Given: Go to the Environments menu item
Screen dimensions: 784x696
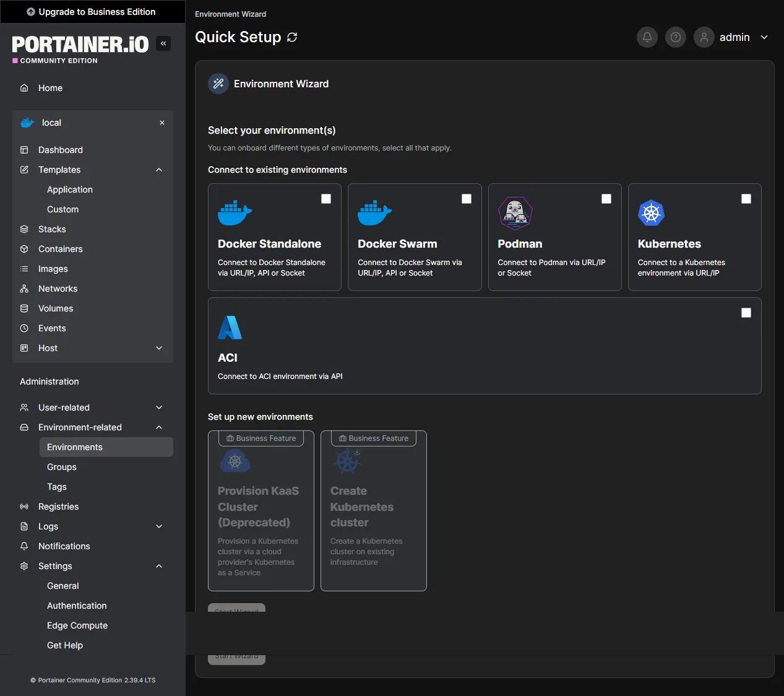Looking at the screenshot, I should pyautogui.click(x=106, y=447).
